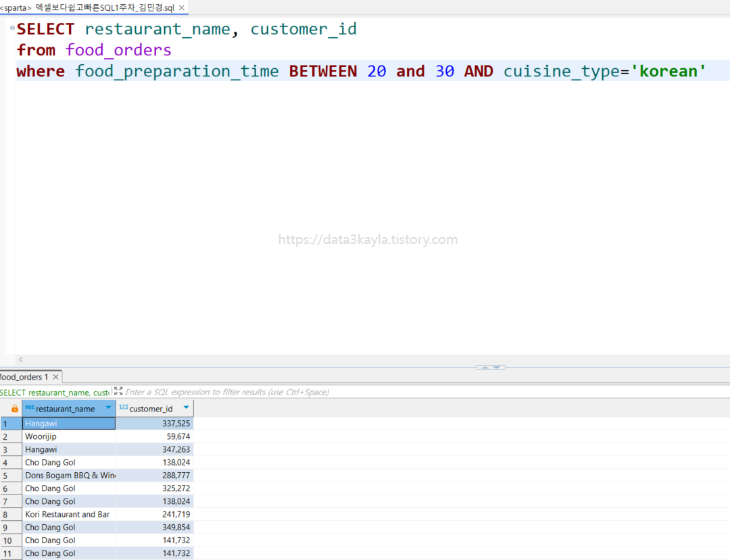Click the read-only lock icon in grid header
The width and height of the screenshot is (730, 560).
tap(14, 409)
